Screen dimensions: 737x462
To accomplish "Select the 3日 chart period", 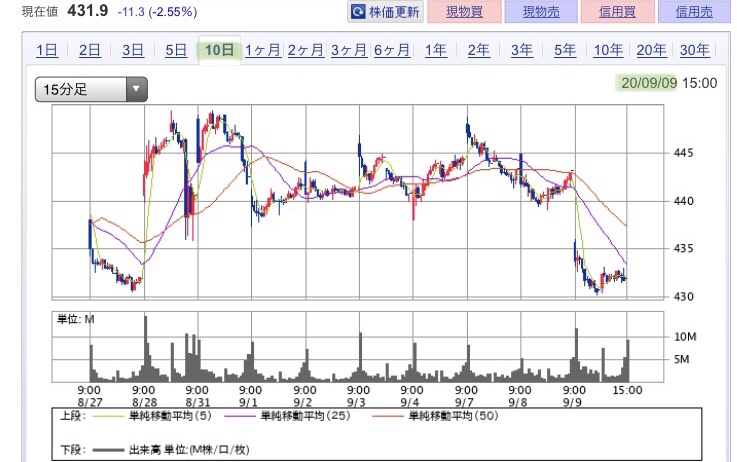I will coord(133,50).
